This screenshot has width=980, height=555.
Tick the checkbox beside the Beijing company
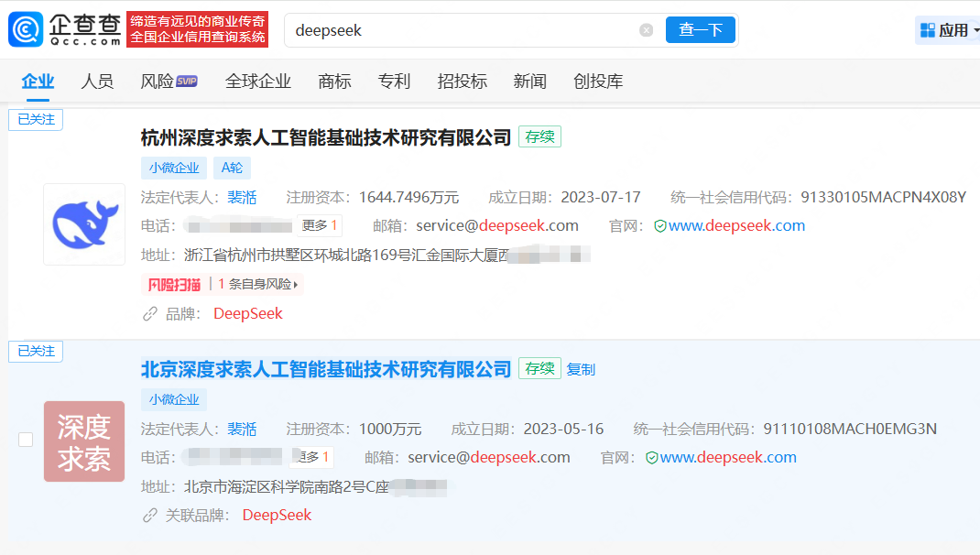point(26,440)
